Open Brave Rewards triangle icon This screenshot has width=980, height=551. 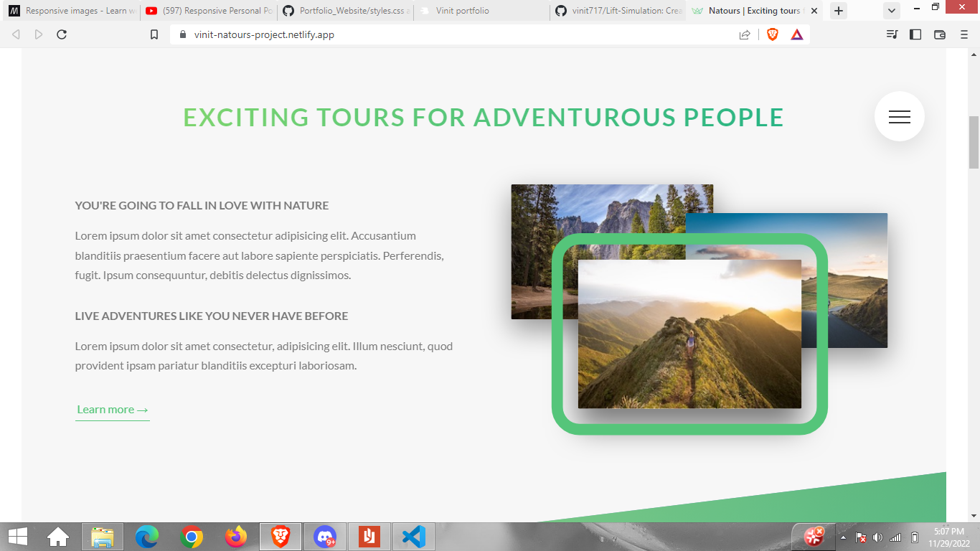click(797, 34)
